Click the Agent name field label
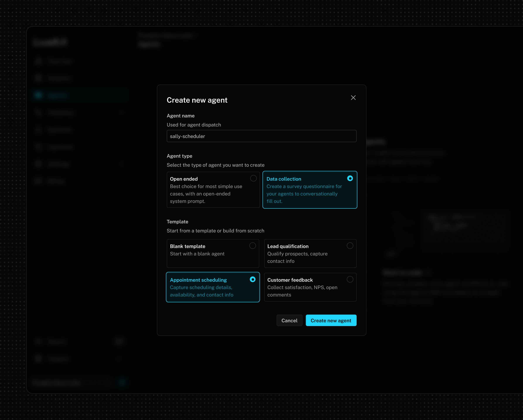Screen dimensions: 523x420 pos(180,116)
